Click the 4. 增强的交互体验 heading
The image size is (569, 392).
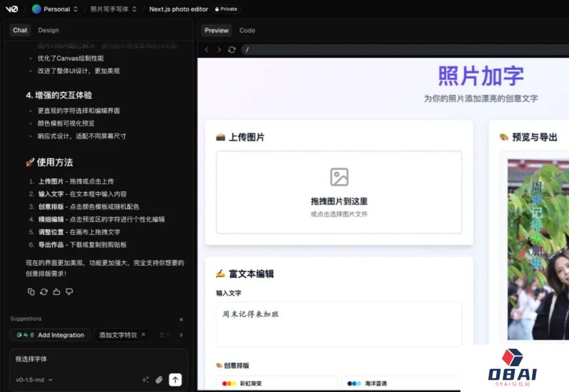pos(59,95)
